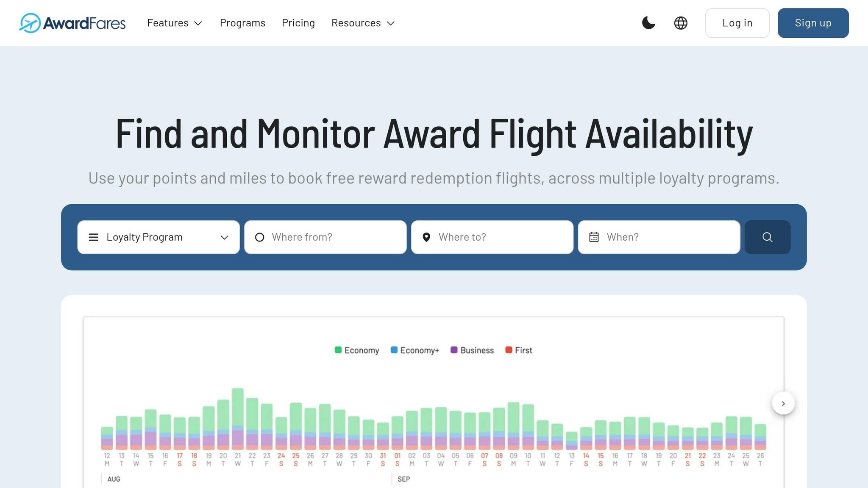Click the AUG month label

[114, 479]
